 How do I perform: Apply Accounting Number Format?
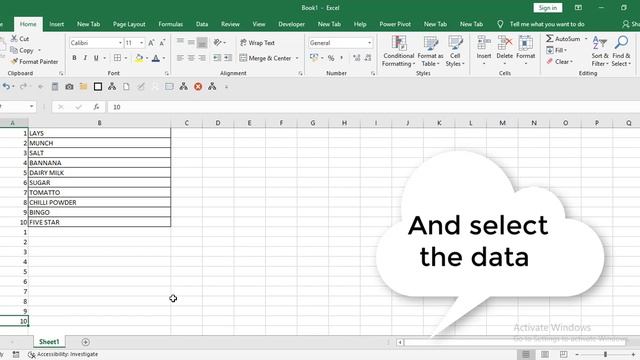coord(313,58)
